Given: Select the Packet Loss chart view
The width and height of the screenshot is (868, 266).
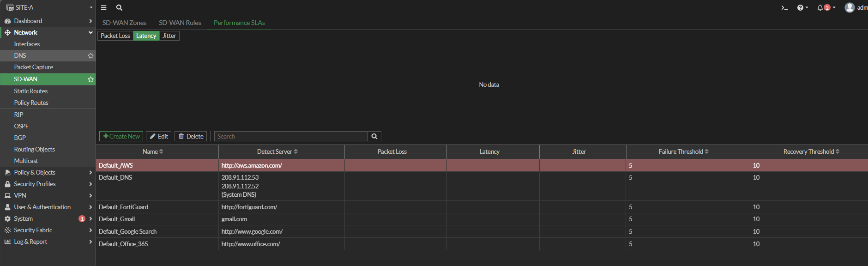Looking at the screenshot, I should tap(115, 36).
